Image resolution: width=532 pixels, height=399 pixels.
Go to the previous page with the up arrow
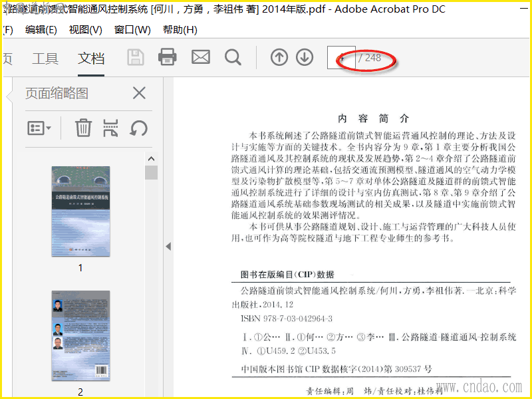279,57
